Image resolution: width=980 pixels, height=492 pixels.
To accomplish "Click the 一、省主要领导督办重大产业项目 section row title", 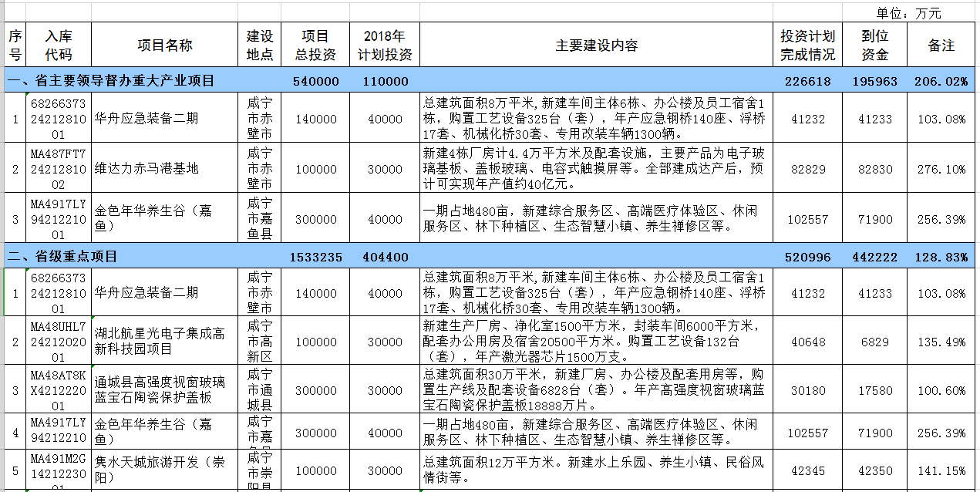I will [110, 81].
